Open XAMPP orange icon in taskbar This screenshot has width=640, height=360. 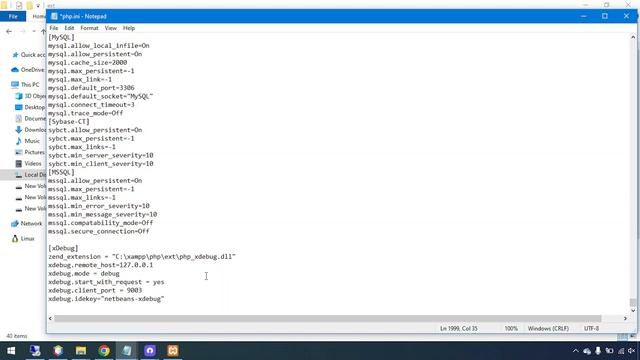pos(173,351)
